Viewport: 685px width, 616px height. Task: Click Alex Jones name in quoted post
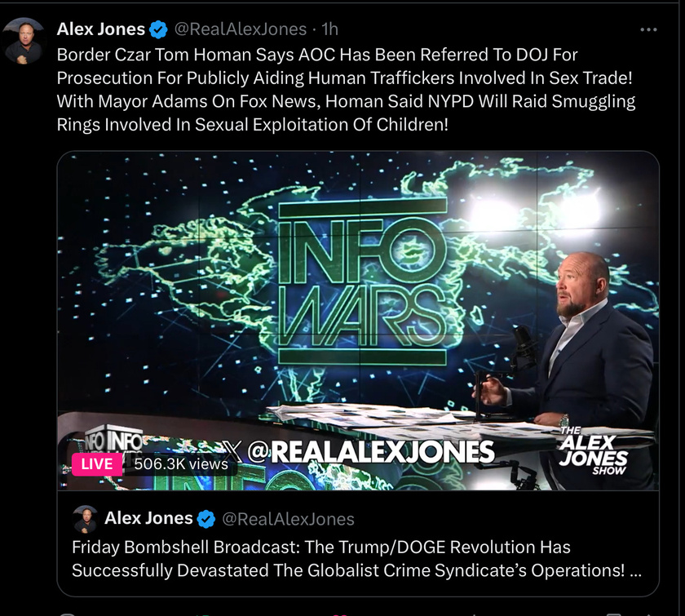point(148,519)
